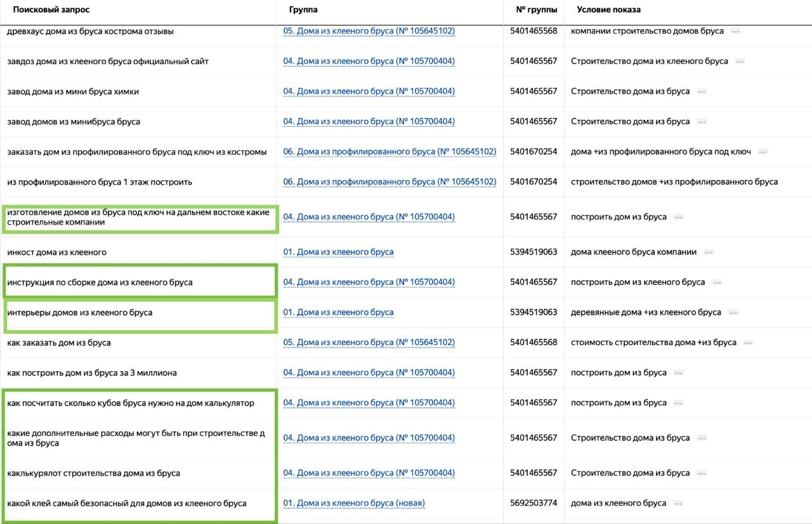Open group link in завдоз официальный сайт row
This screenshot has height=524, width=812.
pyautogui.click(x=369, y=62)
